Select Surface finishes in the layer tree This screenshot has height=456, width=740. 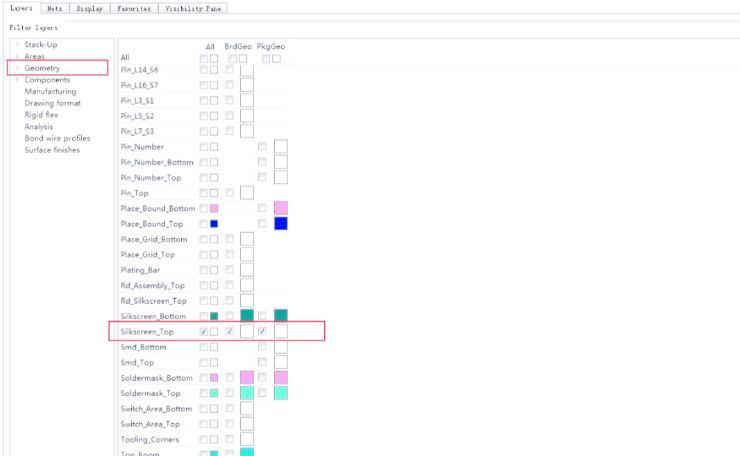pos(54,150)
